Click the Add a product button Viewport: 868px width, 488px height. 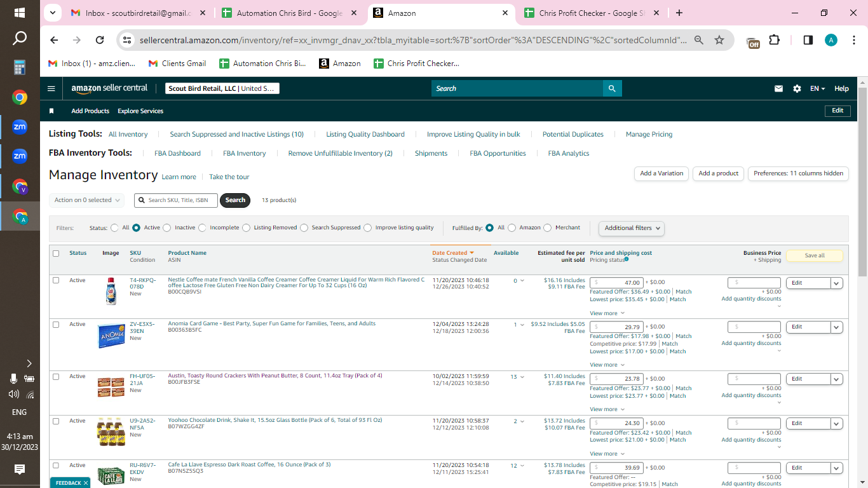point(719,173)
